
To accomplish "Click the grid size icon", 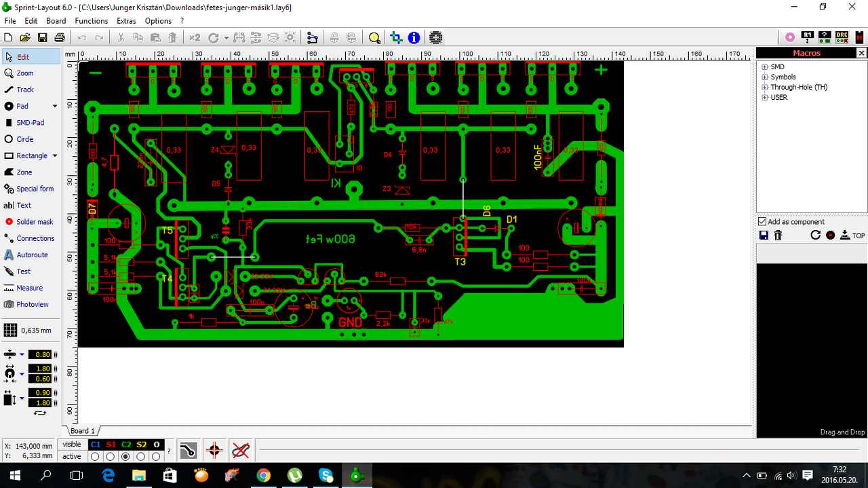I will 10,330.
